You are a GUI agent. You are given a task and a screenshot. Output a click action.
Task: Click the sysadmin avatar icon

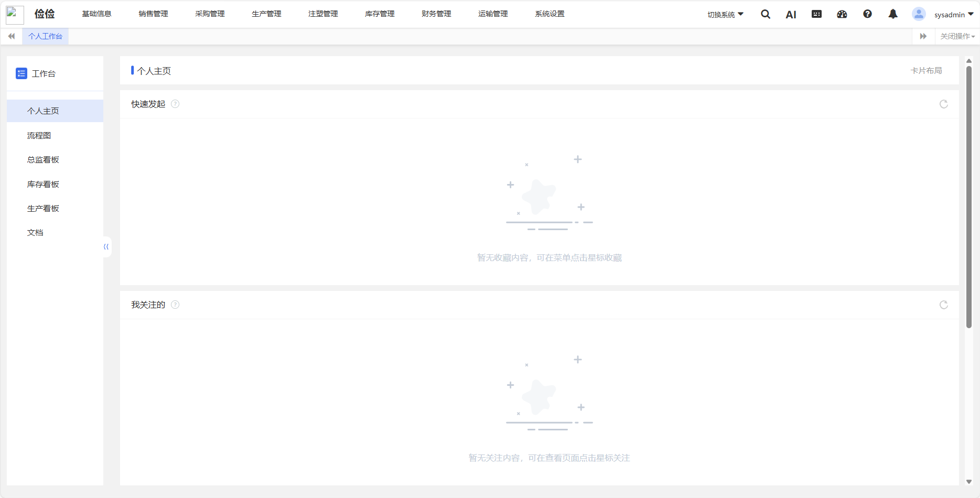(919, 14)
